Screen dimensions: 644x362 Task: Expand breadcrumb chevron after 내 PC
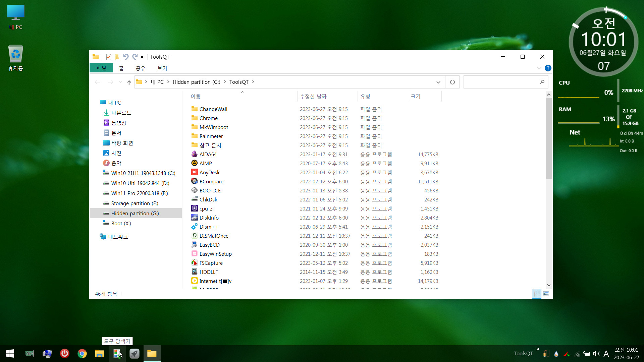click(x=168, y=82)
